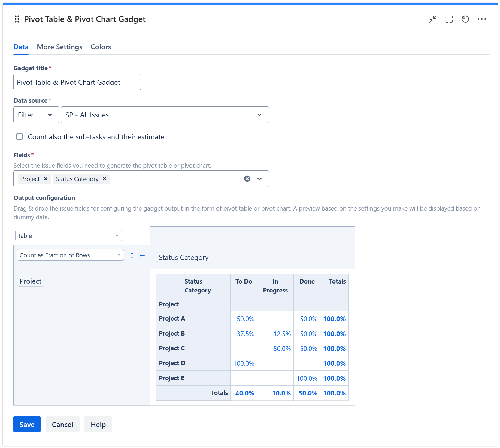This screenshot has width=500, height=448.
Task: Click the gadget drag handle icon
Action: click(17, 19)
